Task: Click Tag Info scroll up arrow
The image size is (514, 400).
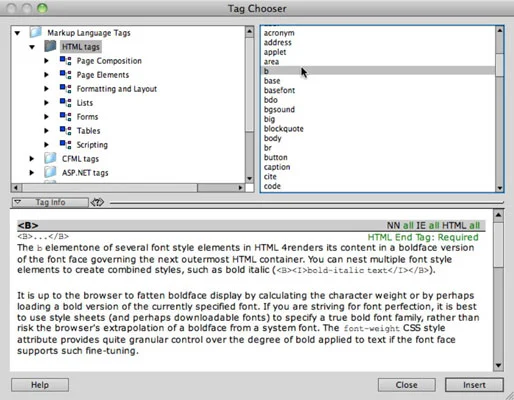Action: tap(498, 215)
